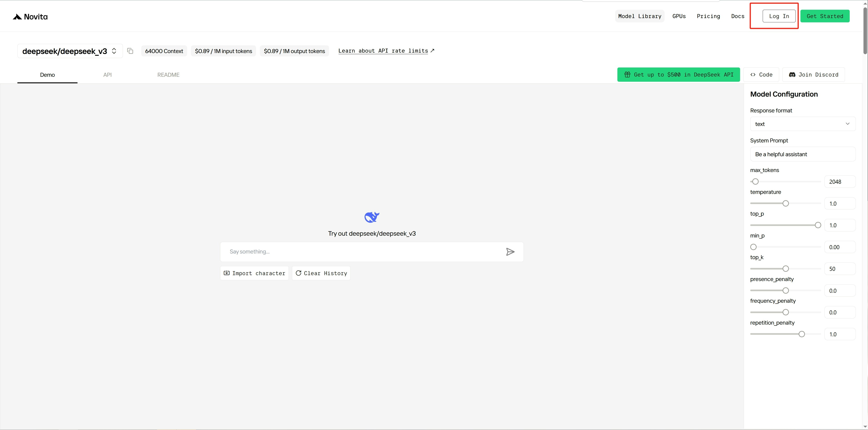The image size is (868, 430).
Task: Click the Model Configuration heading
Action: 784,94
